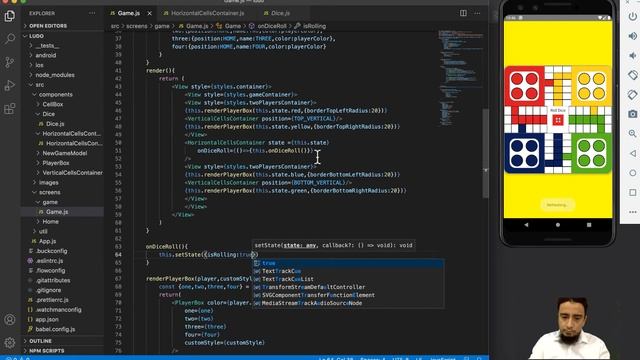Open emulator extended controls ellipsis
The image size is (640, 360).
click(x=633, y=212)
